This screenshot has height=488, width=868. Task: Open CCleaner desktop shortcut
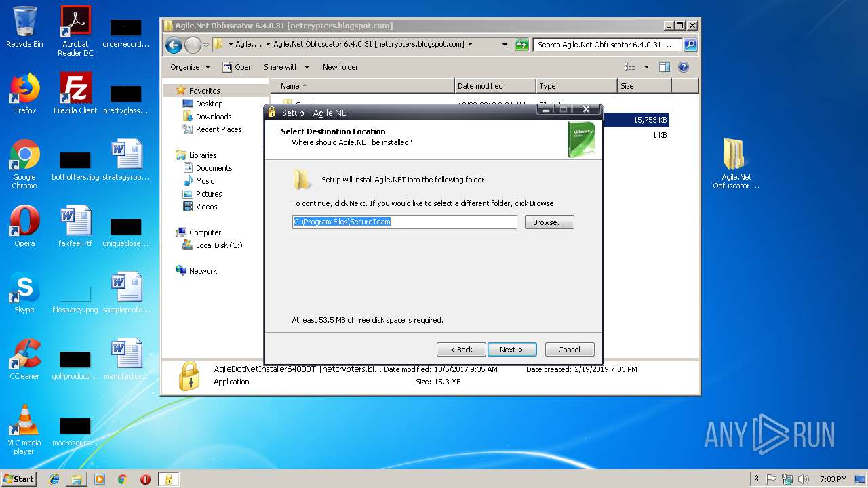point(24,359)
